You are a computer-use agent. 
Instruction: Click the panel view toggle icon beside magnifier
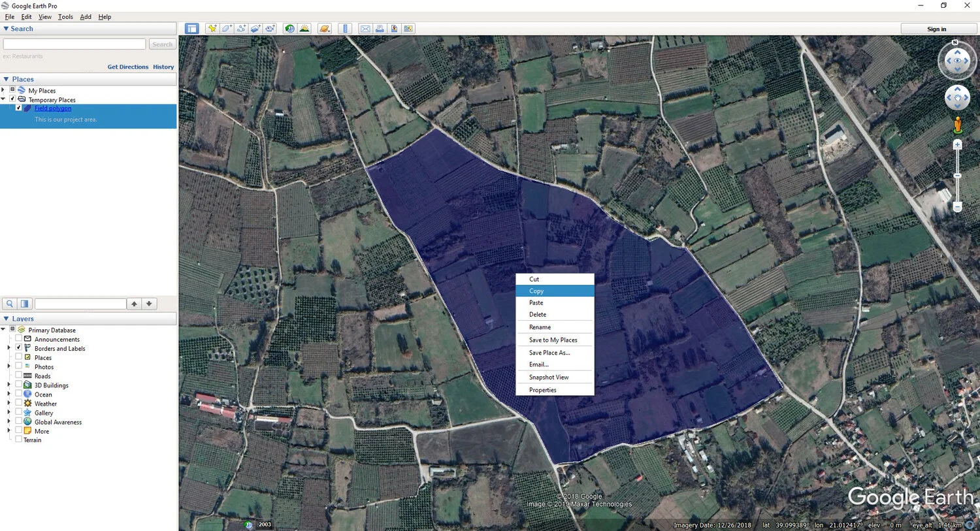tap(24, 304)
